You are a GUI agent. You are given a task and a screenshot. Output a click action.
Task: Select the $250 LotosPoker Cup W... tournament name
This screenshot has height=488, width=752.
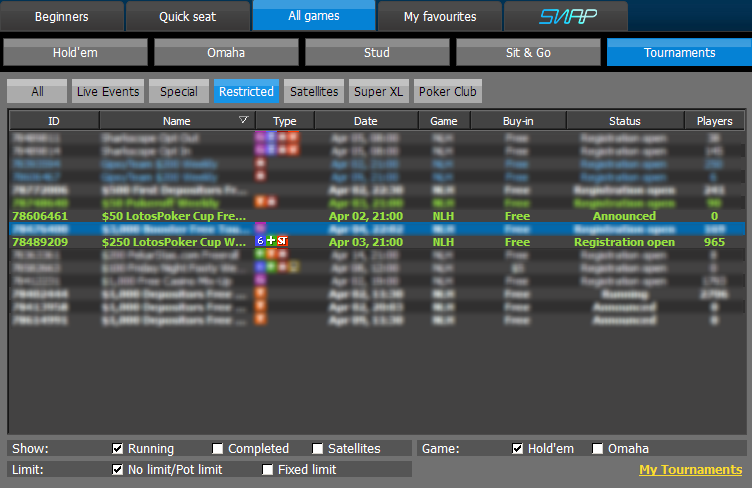click(174, 242)
